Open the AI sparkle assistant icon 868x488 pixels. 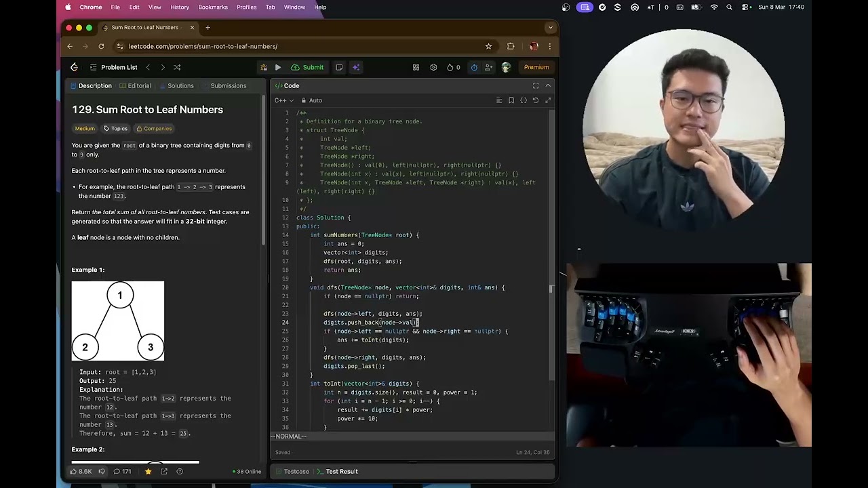pyautogui.click(x=356, y=67)
